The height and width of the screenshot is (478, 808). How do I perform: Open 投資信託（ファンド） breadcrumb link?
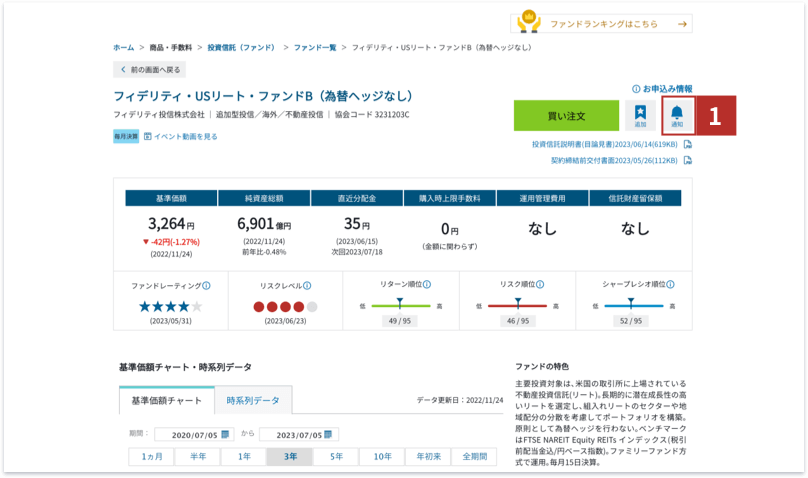[242, 47]
